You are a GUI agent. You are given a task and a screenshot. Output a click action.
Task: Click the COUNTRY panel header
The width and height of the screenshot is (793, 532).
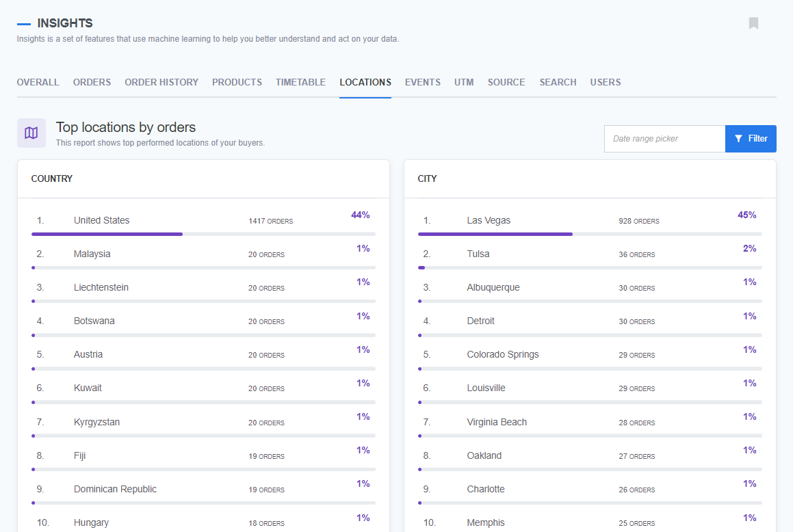pyautogui.click(x=51, y=179)
